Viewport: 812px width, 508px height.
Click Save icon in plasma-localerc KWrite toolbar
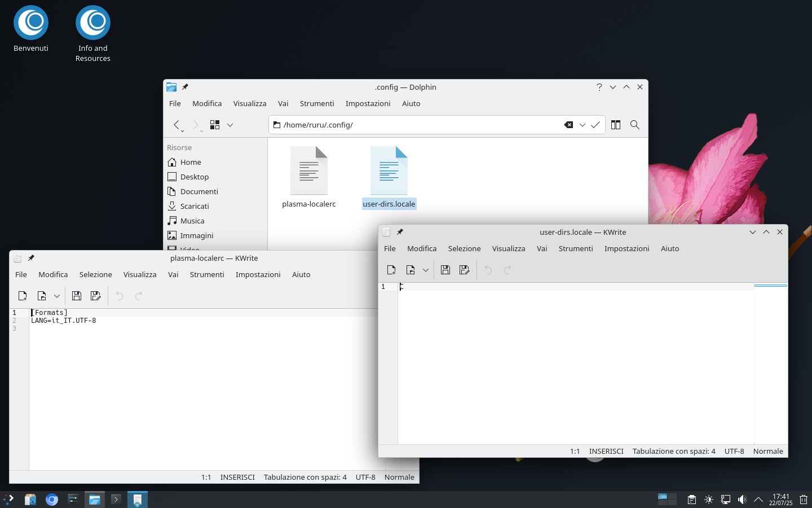click(77, 296)
